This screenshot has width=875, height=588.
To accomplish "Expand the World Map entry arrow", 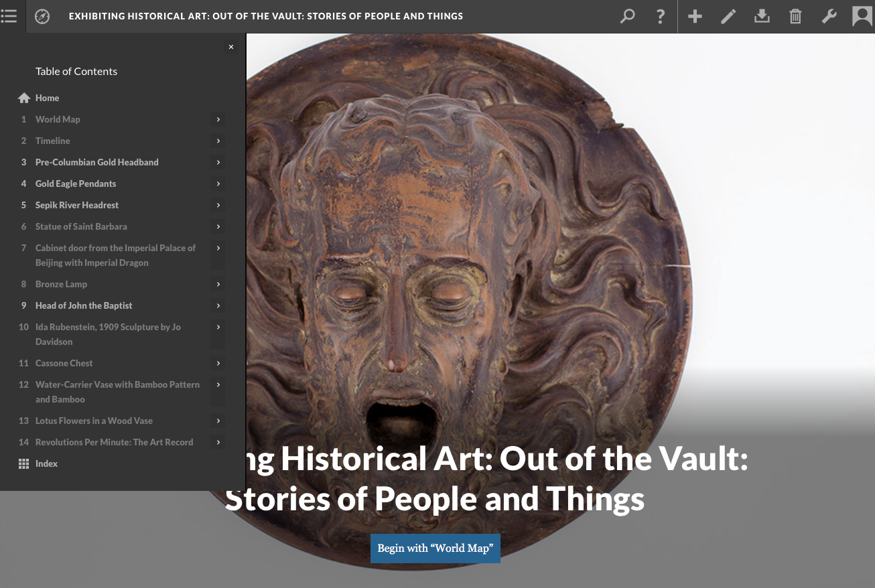I will [218, 119].
